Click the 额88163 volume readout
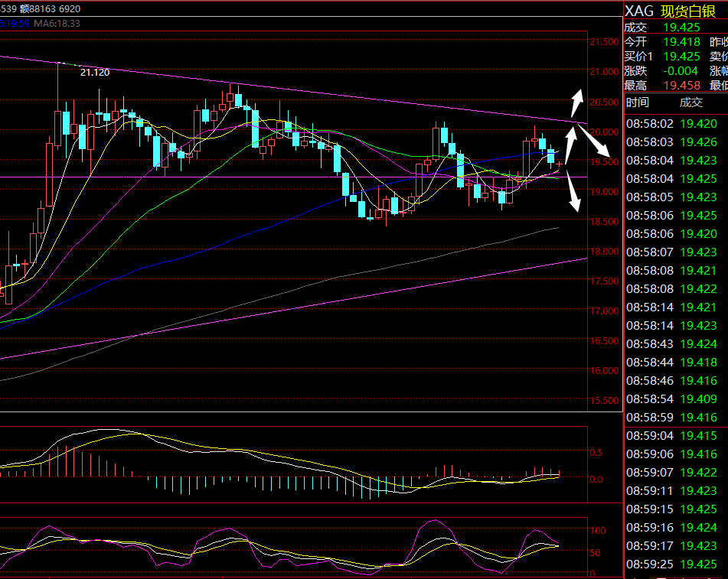This screenshot has width=728, height=579. pyautogui.click(x=38, y=9)
